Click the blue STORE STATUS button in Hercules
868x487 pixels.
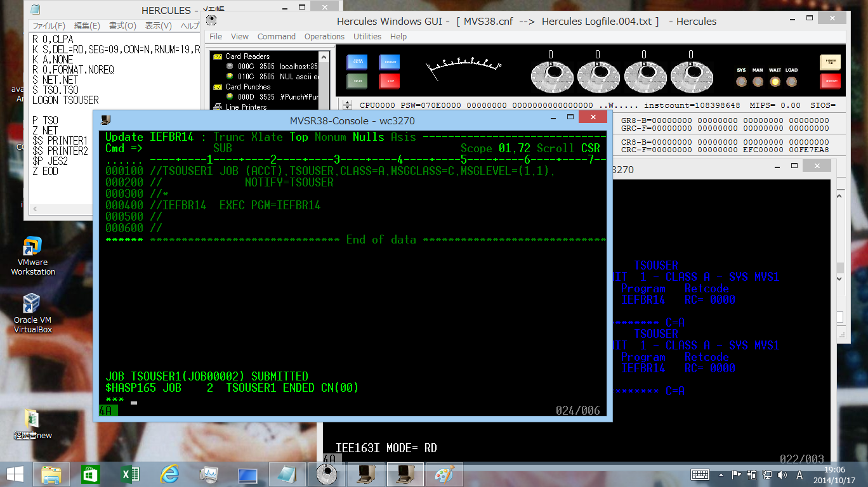[x=357, y=62]
